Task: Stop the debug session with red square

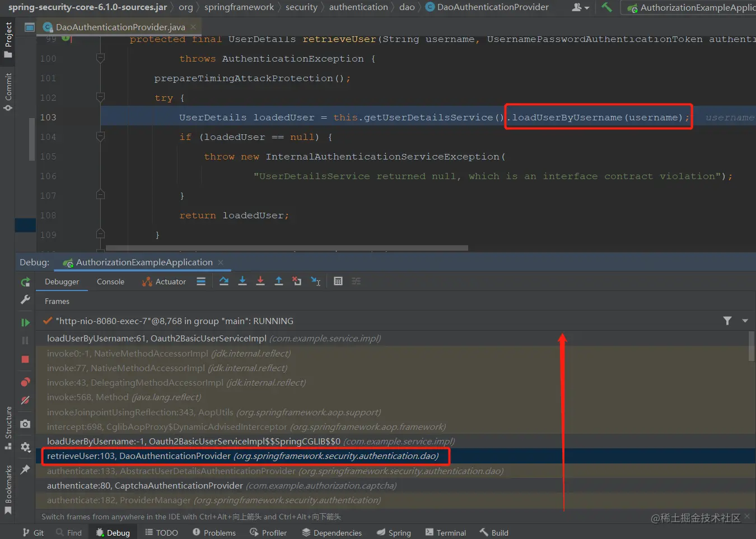Action: (25, 359)
